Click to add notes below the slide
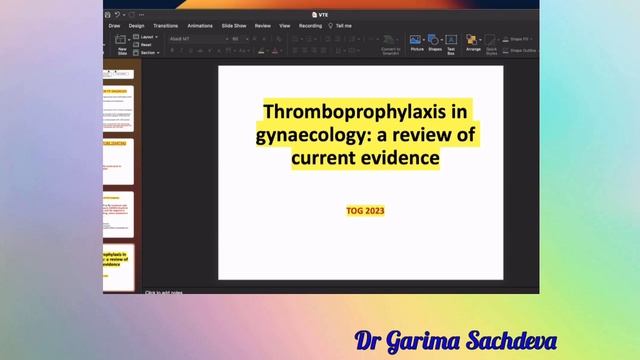 (x=164, y=292)
